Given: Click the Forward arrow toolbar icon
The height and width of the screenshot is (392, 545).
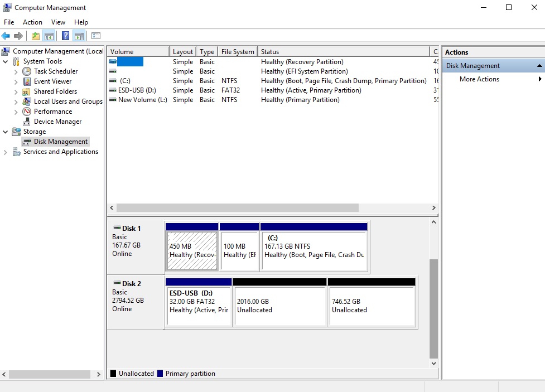Looking at the screenshot, I should pos(18,36).
